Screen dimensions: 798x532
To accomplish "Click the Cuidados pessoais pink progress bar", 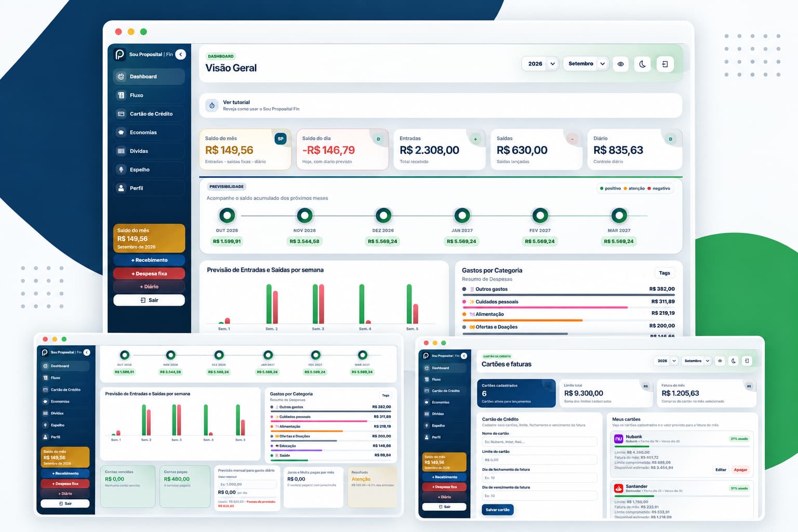I will (545, 308).
